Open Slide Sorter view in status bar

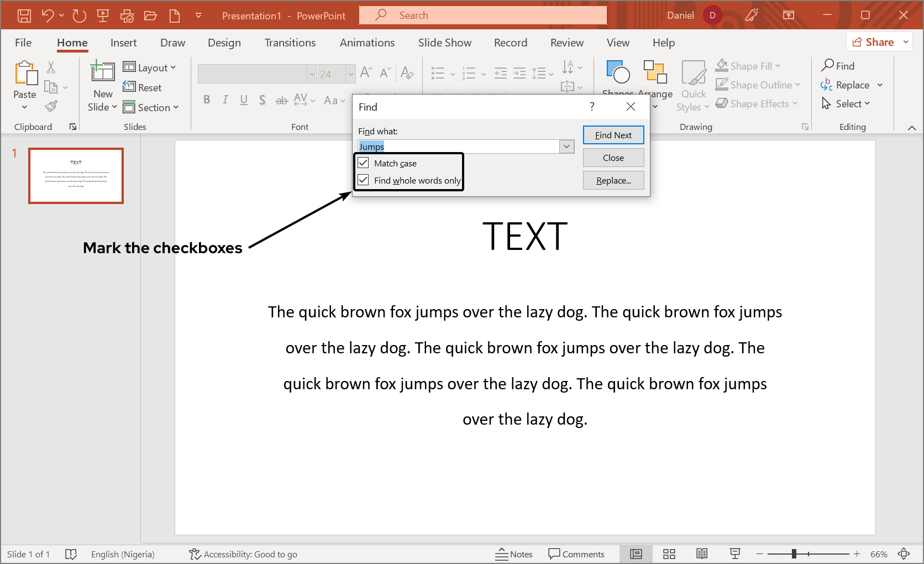(669, 554)
